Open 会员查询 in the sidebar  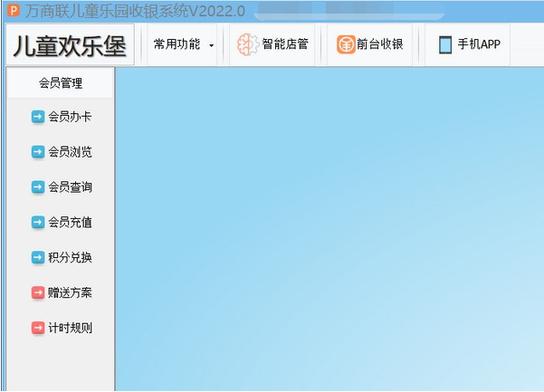click(62, 187)
